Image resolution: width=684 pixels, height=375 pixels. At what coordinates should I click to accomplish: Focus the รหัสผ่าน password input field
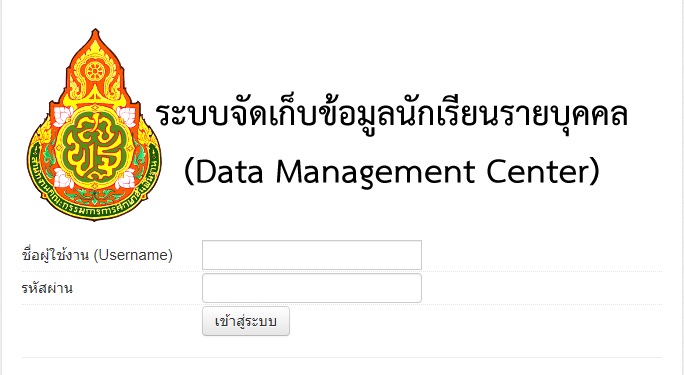[312, 288]
